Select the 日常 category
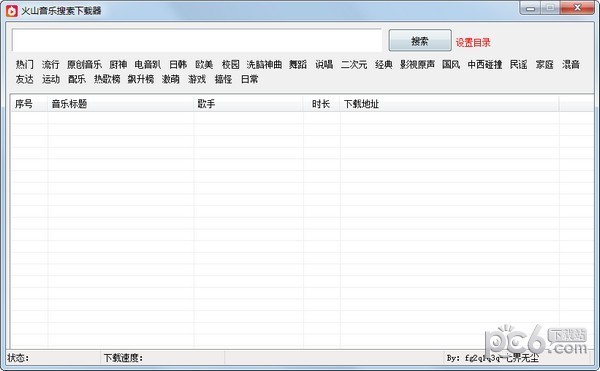 pos(249,79)
